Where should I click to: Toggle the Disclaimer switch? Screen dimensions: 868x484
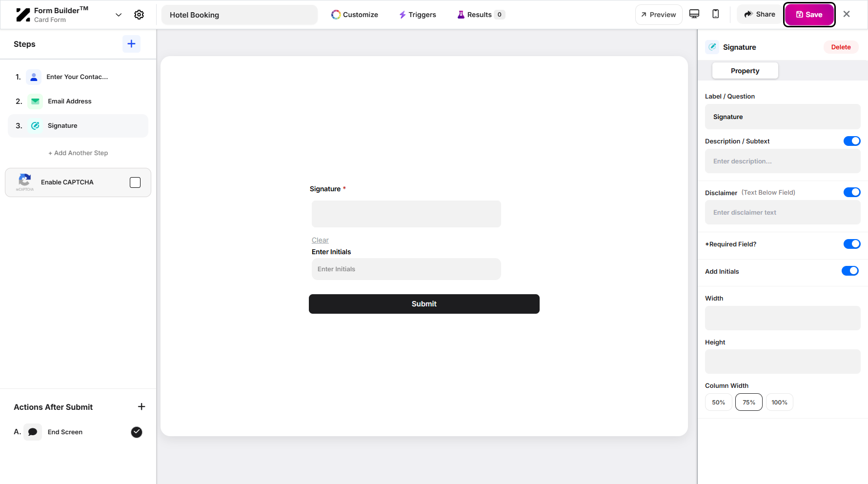tap(852, 192)
